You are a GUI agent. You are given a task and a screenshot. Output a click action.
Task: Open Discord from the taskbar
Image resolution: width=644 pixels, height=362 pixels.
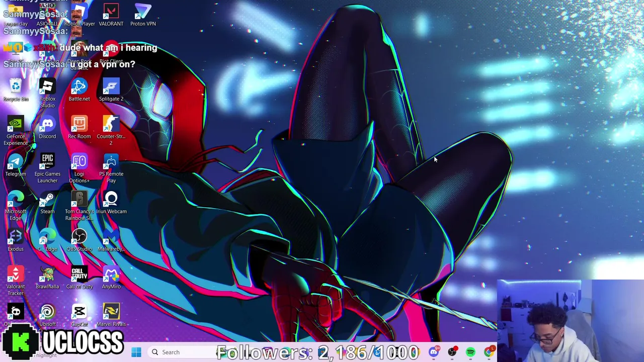point(434,352)
